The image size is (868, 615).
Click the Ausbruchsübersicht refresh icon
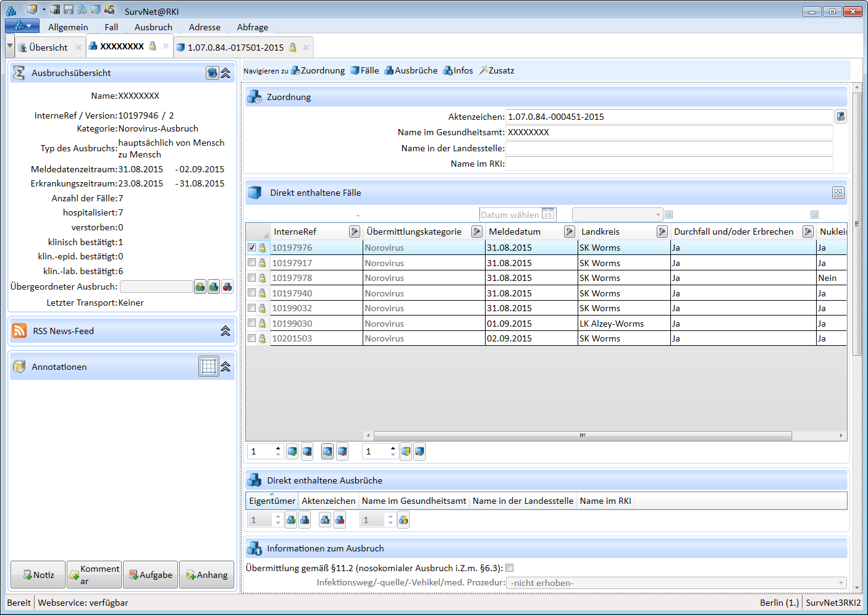(212, 73)
